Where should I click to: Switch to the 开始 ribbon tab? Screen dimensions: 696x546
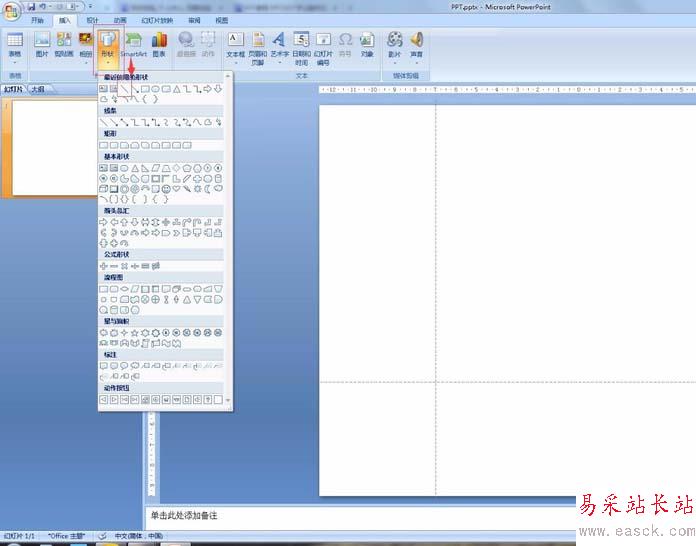[x=38, y=20]
